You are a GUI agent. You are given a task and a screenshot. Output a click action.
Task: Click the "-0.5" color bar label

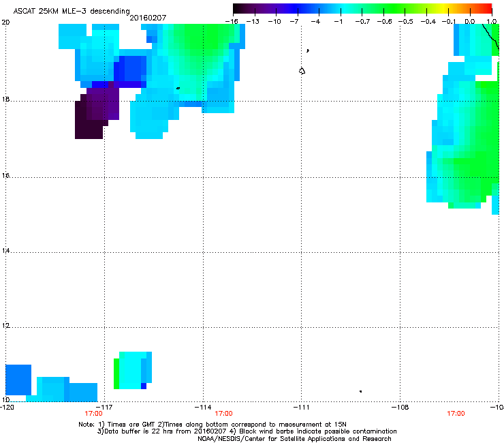pos(405,21)
